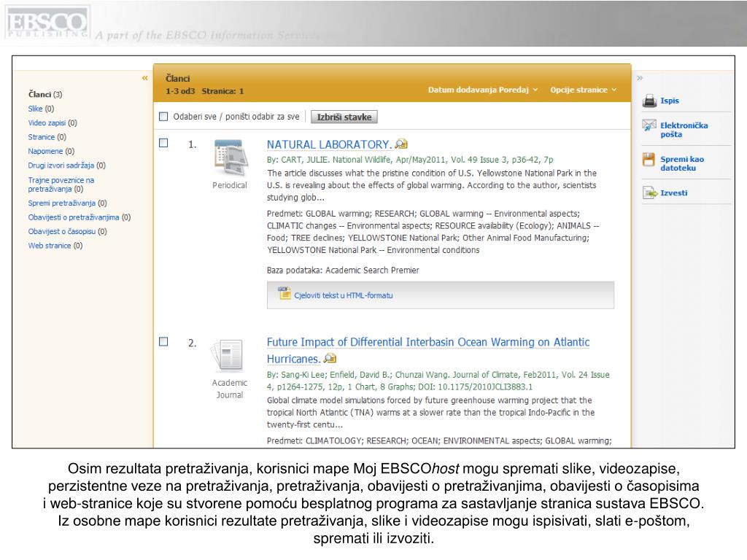Select Web stranice in the folder list

[55, 246]
